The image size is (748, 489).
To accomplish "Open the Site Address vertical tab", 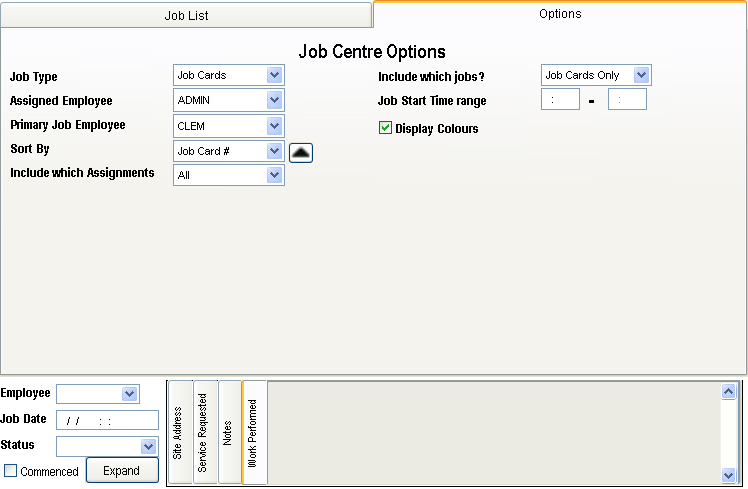I will (x=179, y=432).
